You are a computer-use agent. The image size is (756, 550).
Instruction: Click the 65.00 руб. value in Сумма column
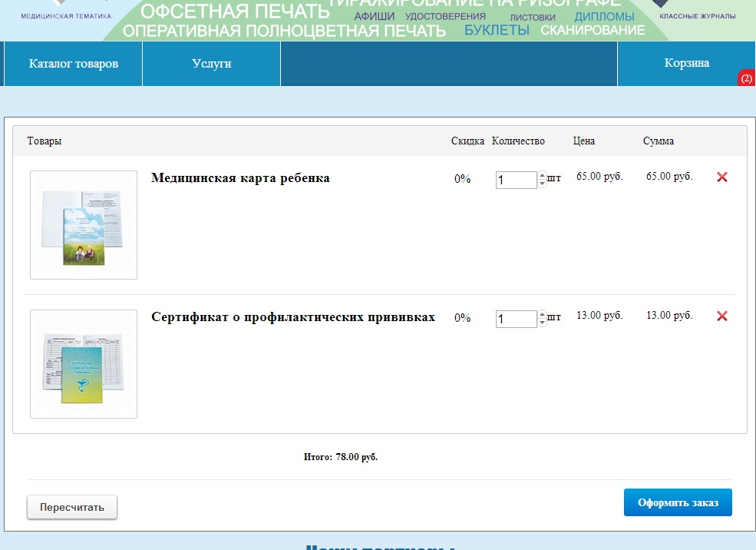[x=669, y=177]
